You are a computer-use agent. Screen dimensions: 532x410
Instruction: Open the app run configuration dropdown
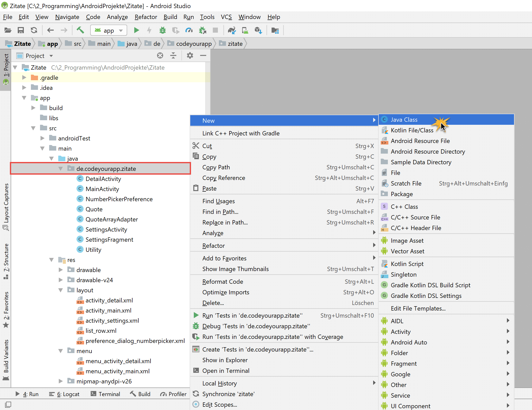click(x=109, y=30)
